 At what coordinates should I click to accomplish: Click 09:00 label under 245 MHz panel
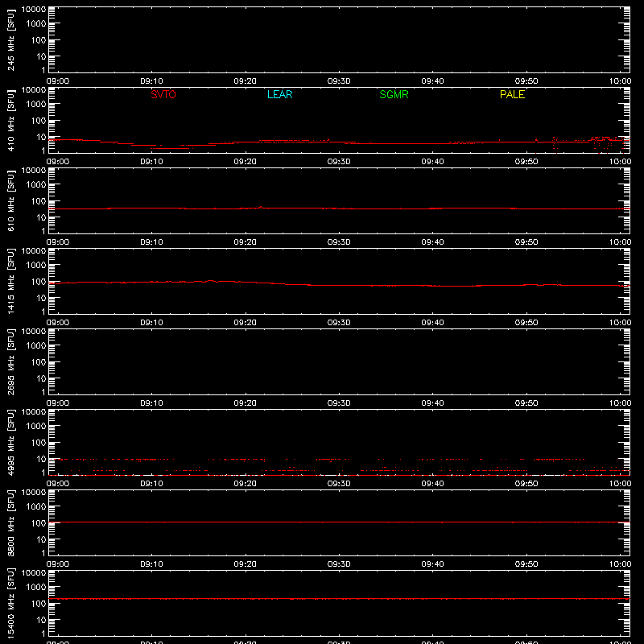pos(58,81)
